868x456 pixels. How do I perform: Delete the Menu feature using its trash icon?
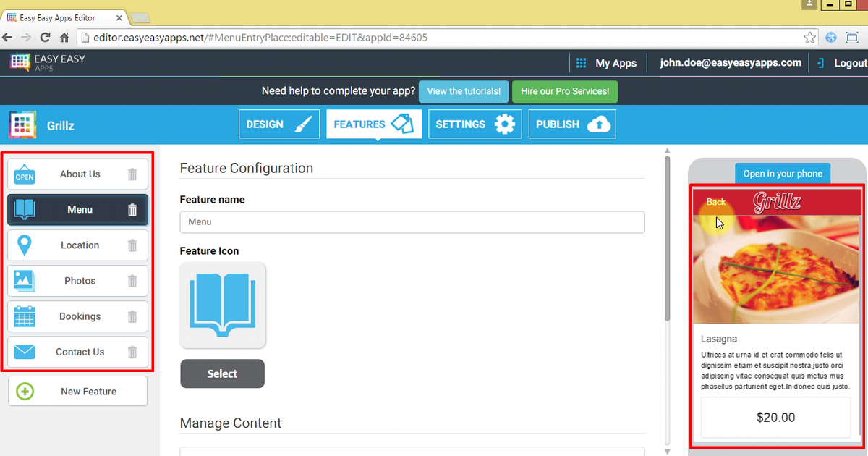pos(132,210)
